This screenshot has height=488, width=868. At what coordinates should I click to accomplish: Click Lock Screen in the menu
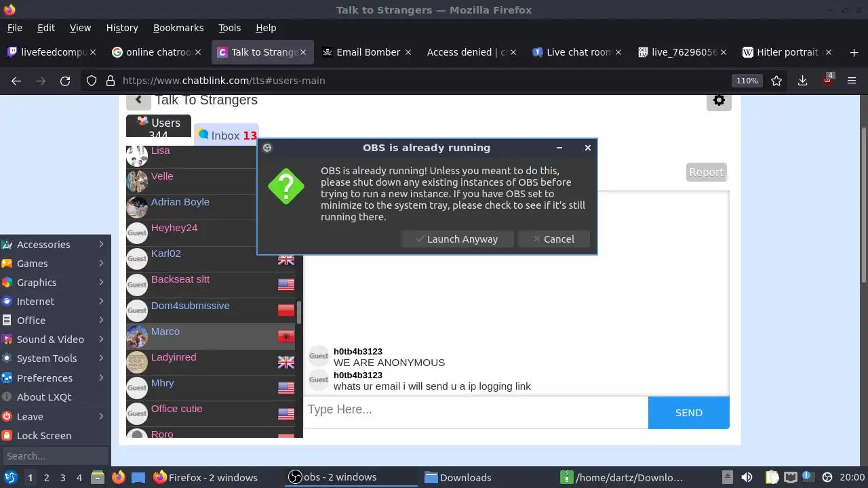pos(54,436)
